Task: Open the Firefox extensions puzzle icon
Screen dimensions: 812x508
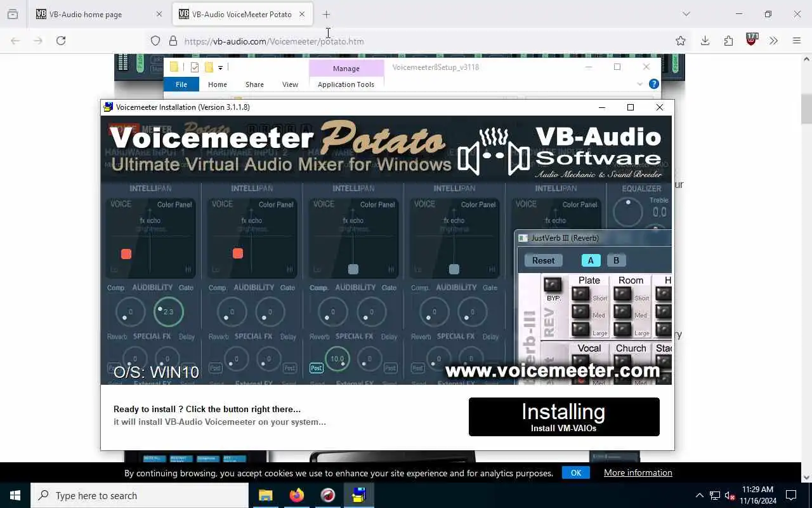Action: pos(728,41)
